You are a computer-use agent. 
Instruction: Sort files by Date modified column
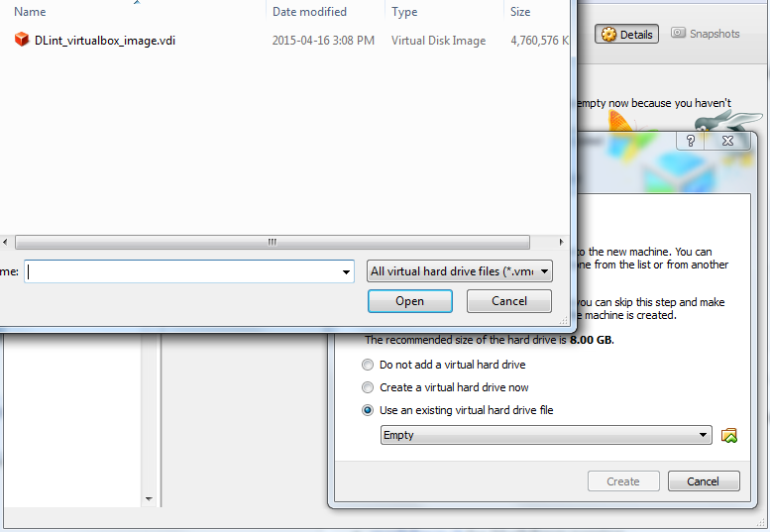(x=309, y=12)
